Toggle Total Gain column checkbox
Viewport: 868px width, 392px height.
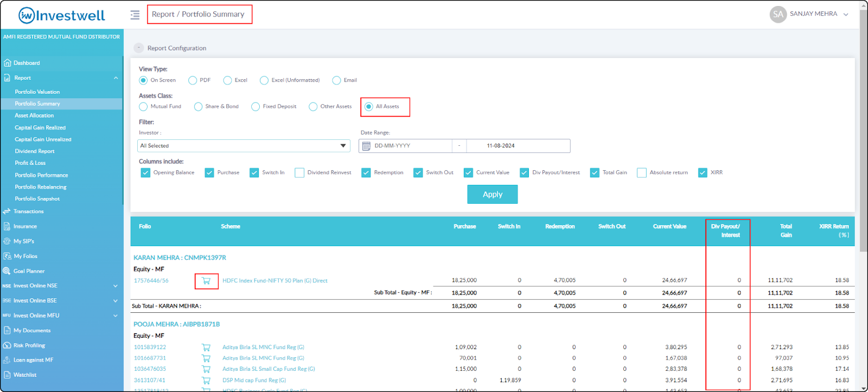tap(595, 172)
